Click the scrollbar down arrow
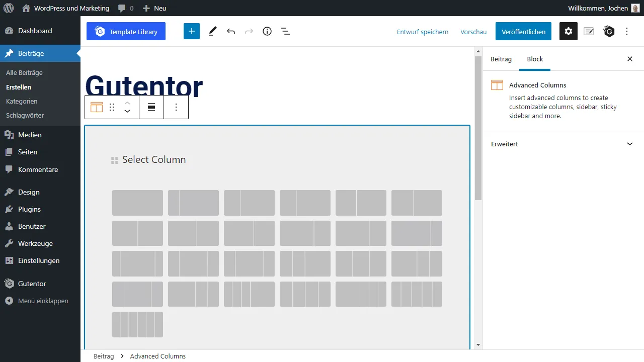644x362 pixels. (x=478, y=345)
